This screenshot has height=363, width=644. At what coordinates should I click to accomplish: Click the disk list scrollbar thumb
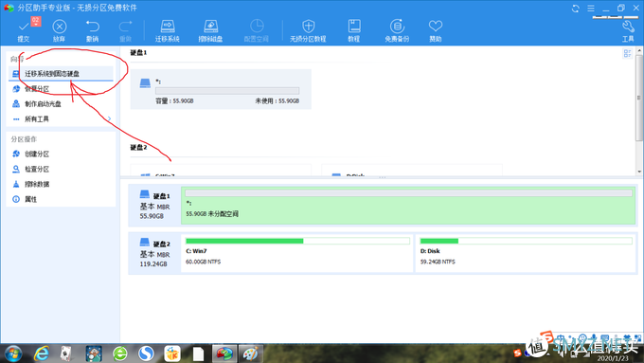click(639, 98)
